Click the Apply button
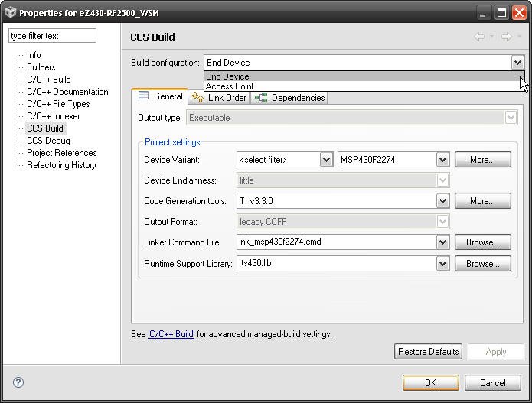Viewport: 532px width, 403px height. click(496, 352)
